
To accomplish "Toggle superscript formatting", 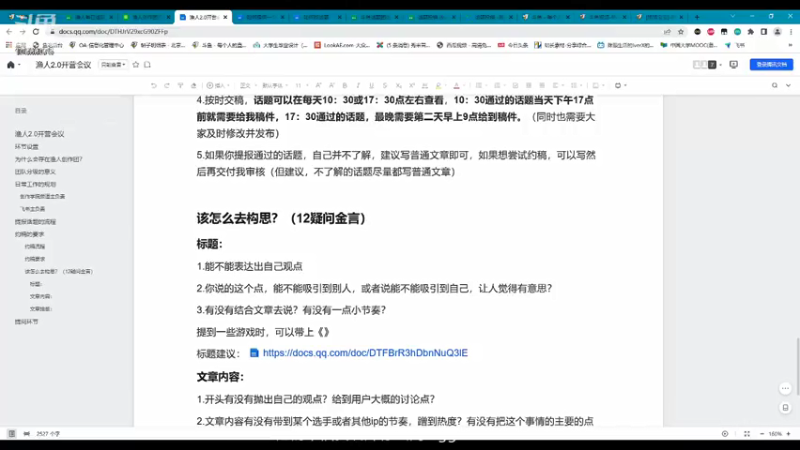I will pyautogui.click(x=412, y=86).
